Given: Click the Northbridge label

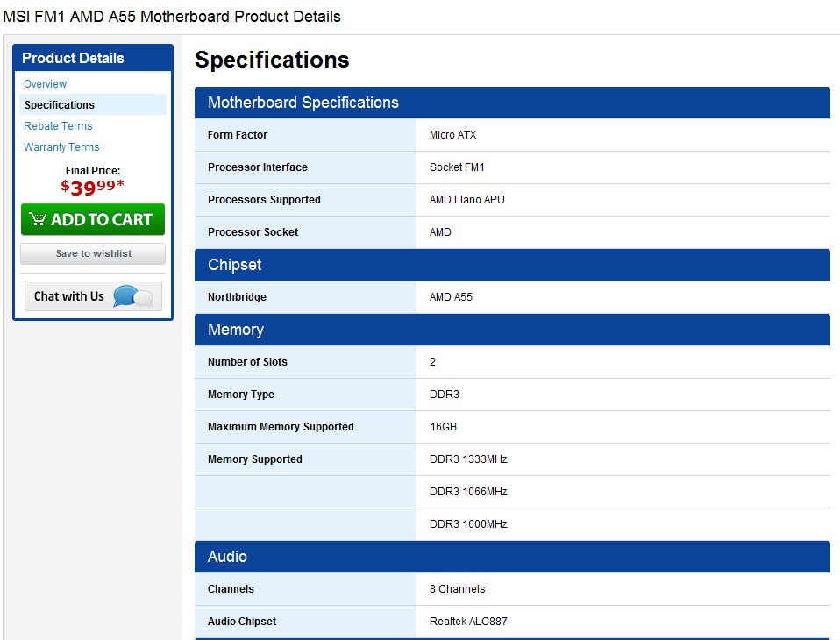Looking at the screenshot, I should click(237, 296).
